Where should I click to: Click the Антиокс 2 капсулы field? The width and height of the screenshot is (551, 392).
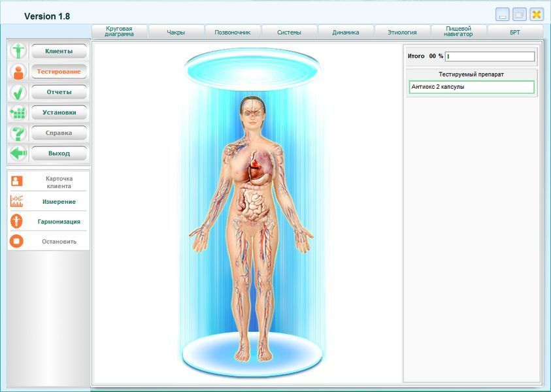(471, 87)
